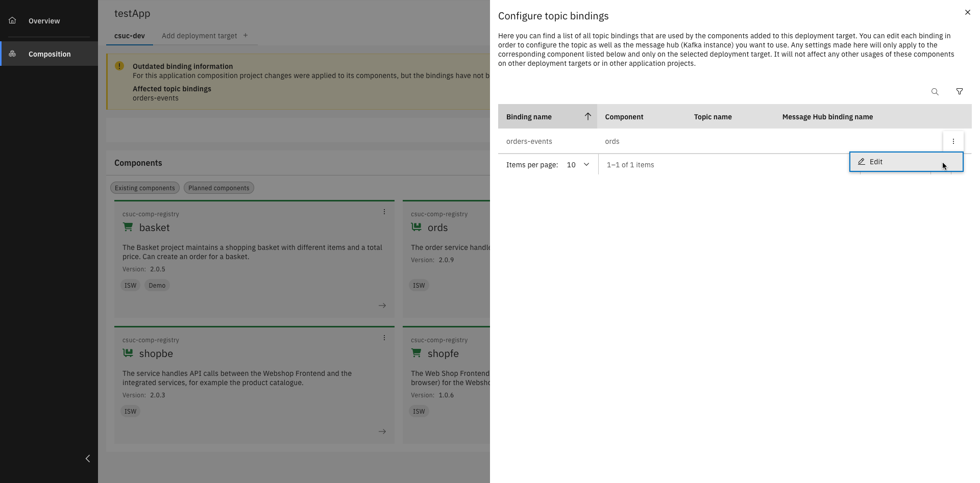Open the Overview home icon in sidebar
The width and height of the screenshot is (980, 483).
click(12, 20)
